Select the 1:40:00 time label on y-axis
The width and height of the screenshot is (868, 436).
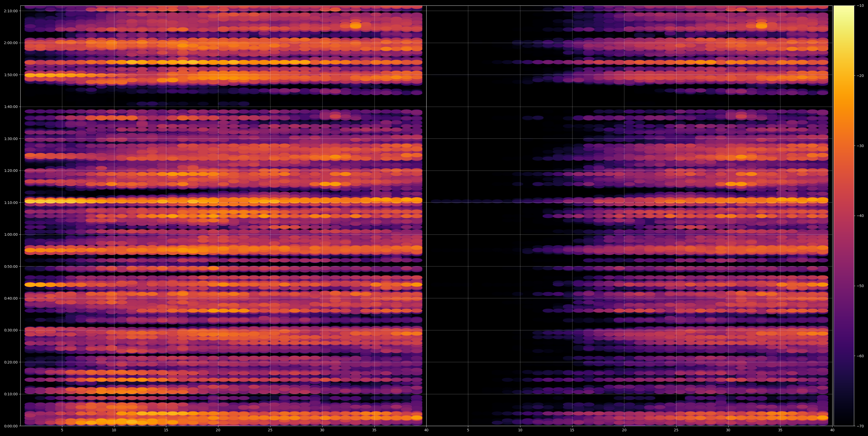11,107
